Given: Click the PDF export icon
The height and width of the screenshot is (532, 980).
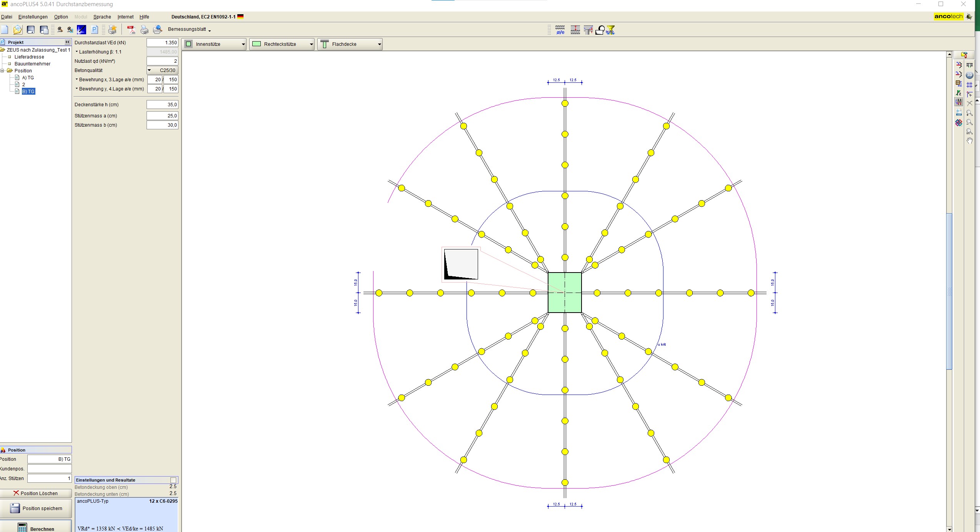Looking at the screenshot, I should 131,30.
